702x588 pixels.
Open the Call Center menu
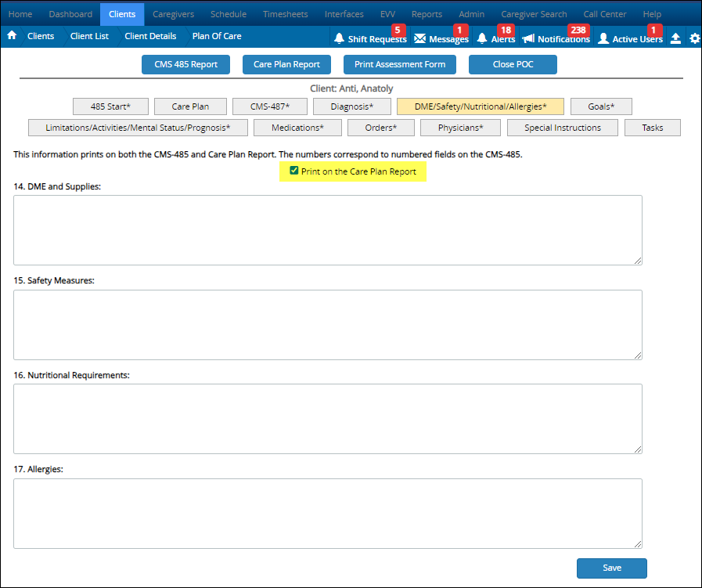(604, 14)
